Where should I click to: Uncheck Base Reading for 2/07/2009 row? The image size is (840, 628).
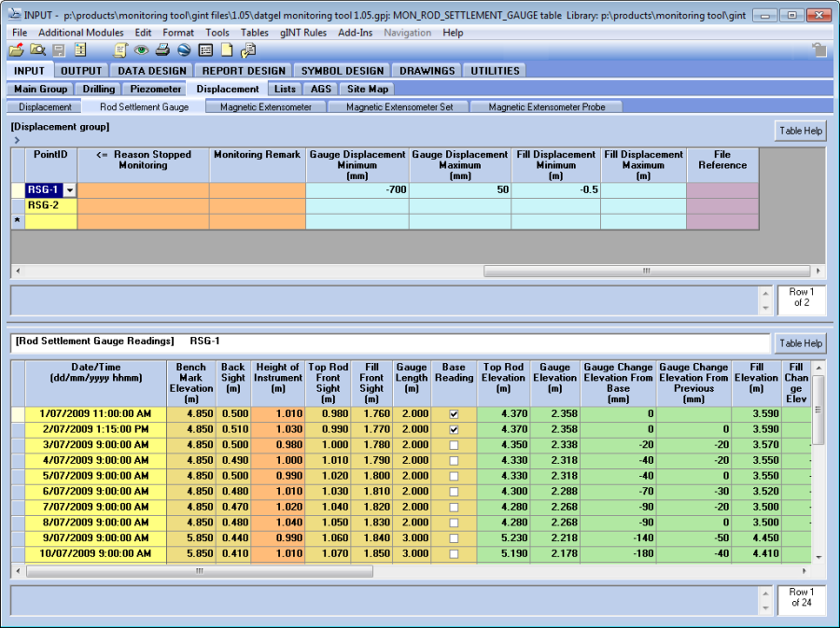(x=454, y=429)
